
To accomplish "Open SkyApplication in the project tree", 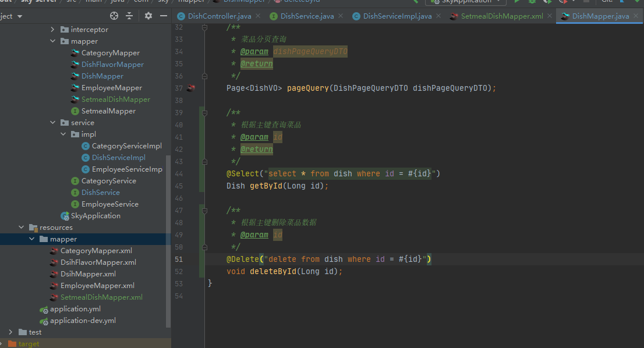I will pos(95,216).
